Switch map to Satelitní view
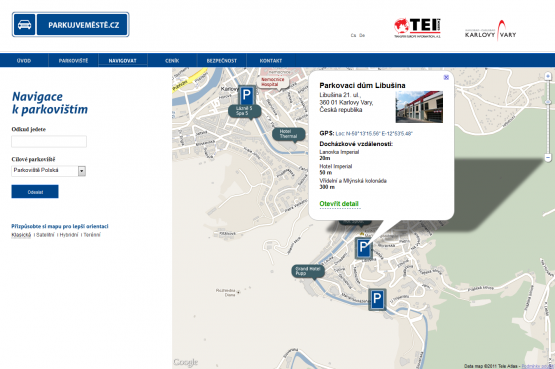This screenshot has width=555, height=369. [x=45, y=235]
